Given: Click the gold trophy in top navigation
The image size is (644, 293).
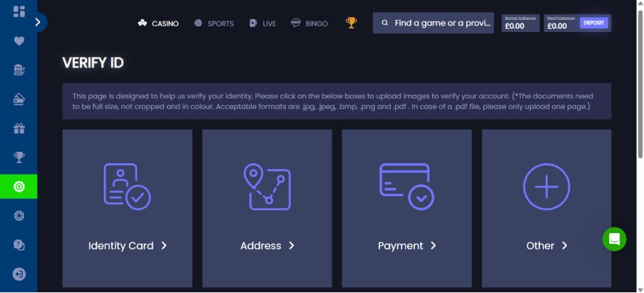Looking at the screenshot, I should coord(351,23).
